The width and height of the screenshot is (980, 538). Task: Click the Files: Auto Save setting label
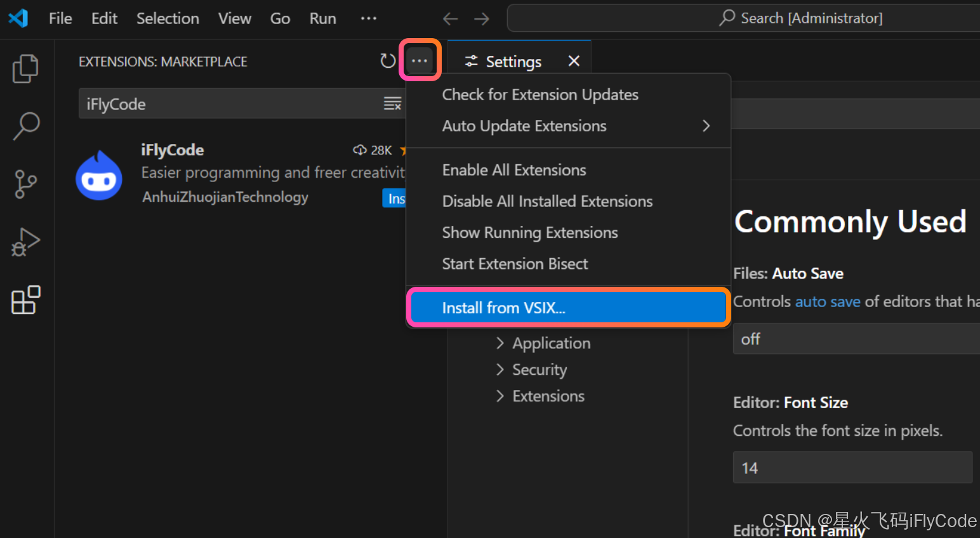click(788, 273)
